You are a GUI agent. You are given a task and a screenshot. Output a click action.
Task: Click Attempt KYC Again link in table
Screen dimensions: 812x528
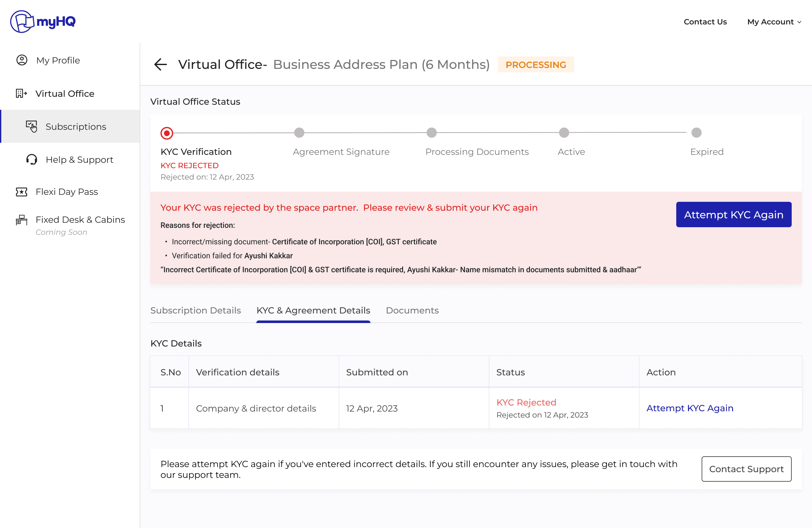pyautogui.click(x=690, y=408)
